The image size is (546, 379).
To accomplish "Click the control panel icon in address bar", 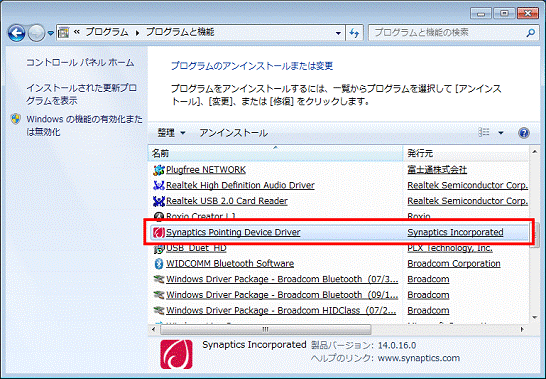I will click(63, 33).
